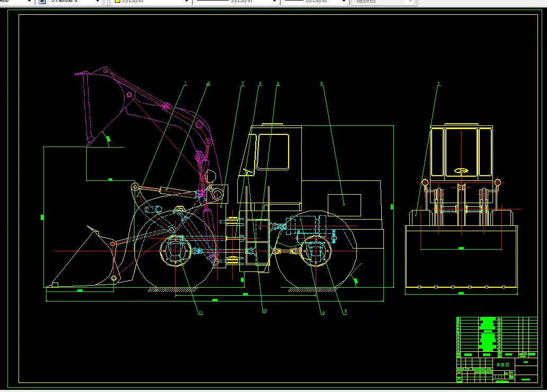
Task: Select part balloon number 6
Action: [x=321, y=84]
